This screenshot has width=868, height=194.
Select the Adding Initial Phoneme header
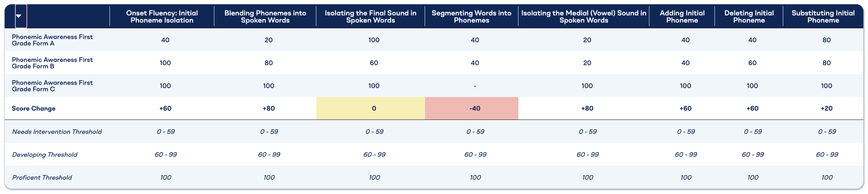[682, 16]
